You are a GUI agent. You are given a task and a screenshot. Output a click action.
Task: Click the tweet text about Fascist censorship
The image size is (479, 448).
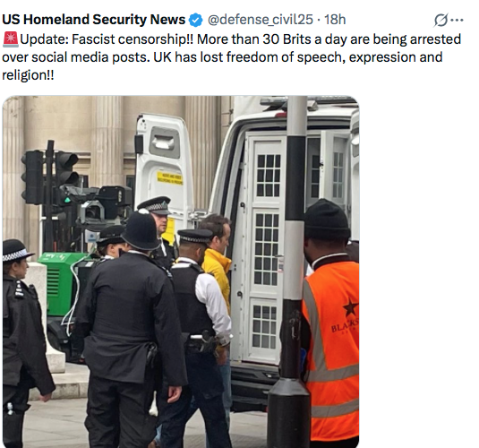(231, 57)
